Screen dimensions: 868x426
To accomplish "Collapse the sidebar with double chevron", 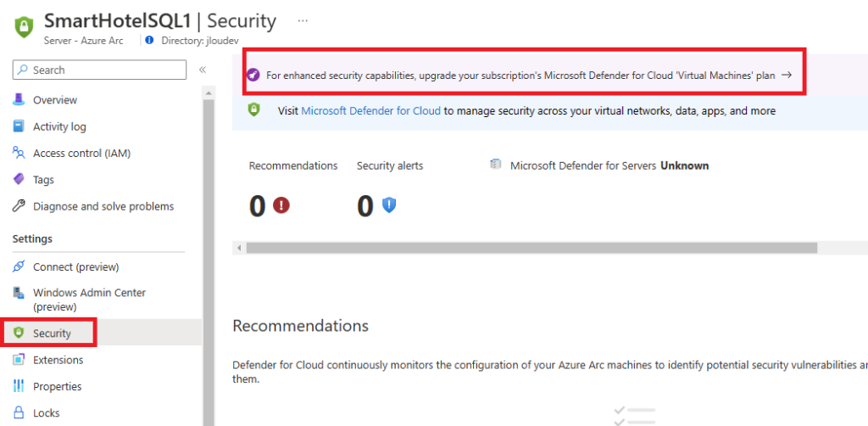I will 203,70.
